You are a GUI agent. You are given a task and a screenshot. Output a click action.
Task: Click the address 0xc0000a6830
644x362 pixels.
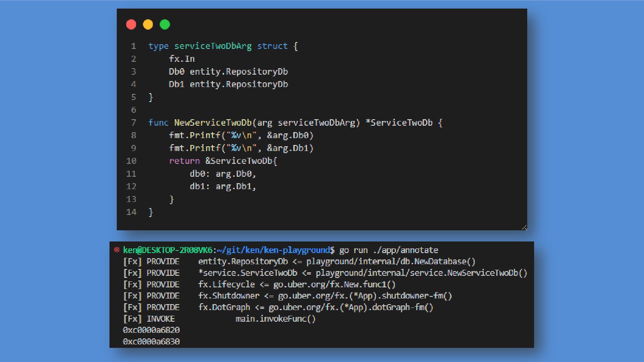(x=151, y=342)
